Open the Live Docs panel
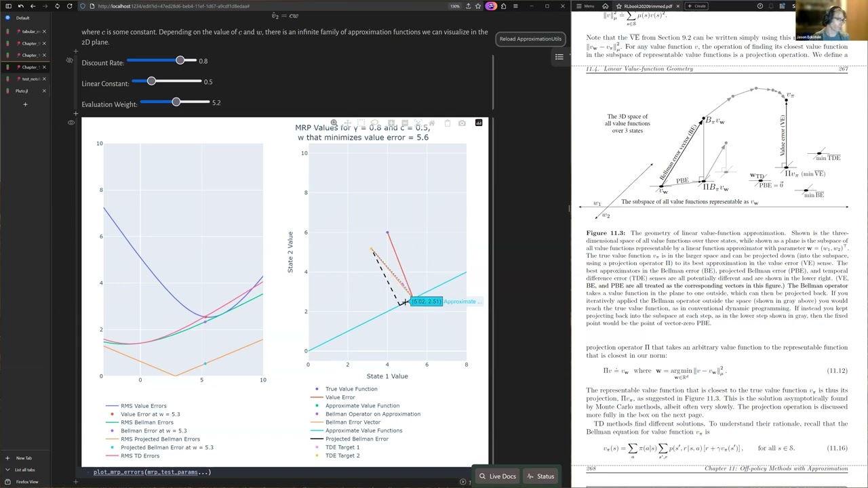This screenshot has width=868, height=488. coord(497,476)
